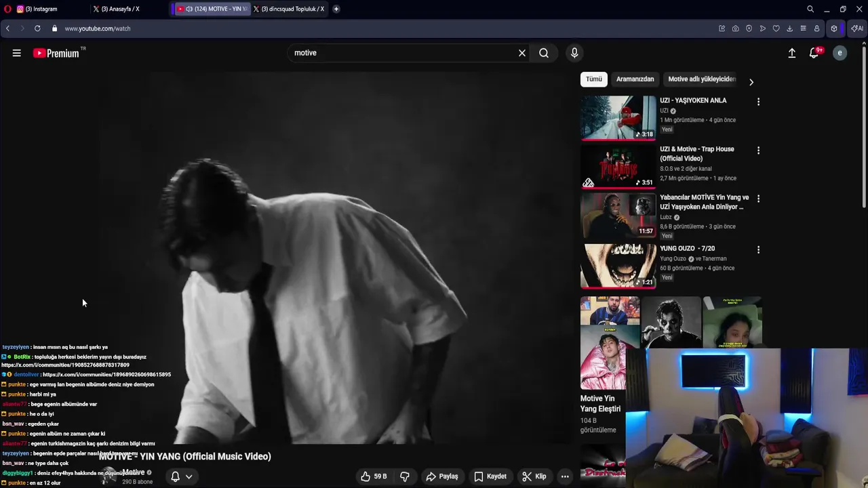This screenshot has height=488, width=868.
Task: Switch to dincsquad Topluluk / X tab
Action: pos(290,9)
